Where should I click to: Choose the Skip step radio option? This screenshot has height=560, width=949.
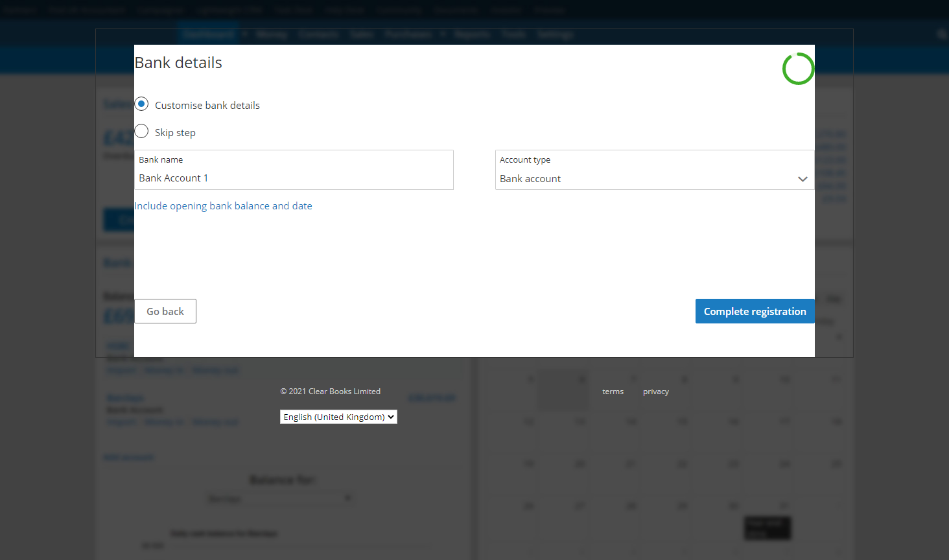click(x=142, y=132)
